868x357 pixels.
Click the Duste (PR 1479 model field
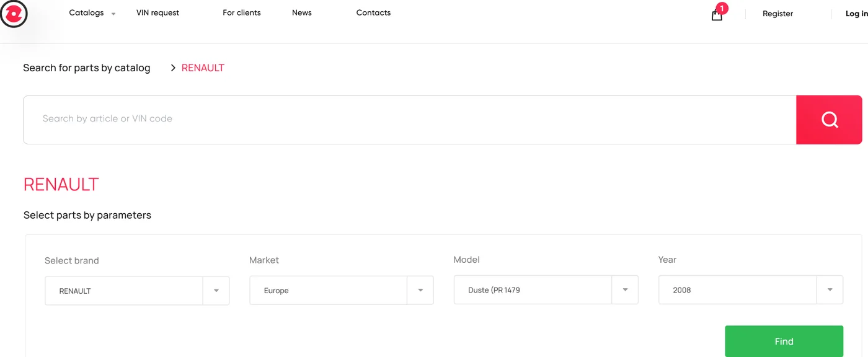(546, 289)
